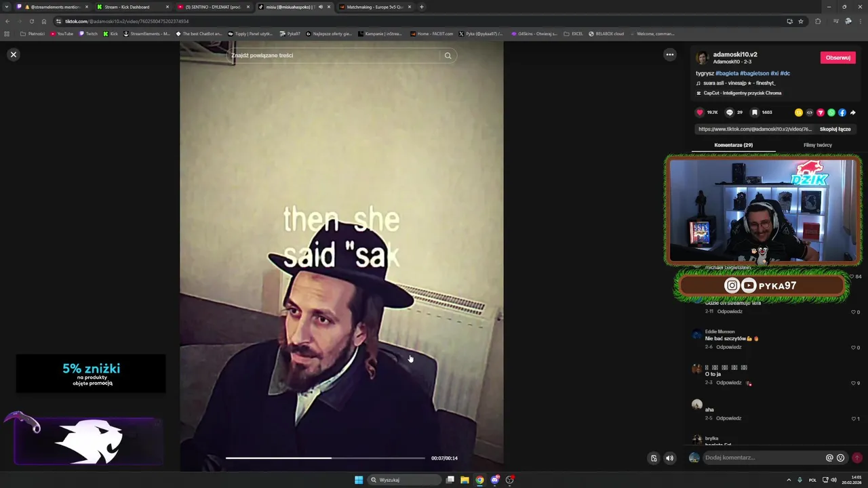Open Twitch bookmark
The height and width of the screenshot is (488, 868).
tap(88, 33)
